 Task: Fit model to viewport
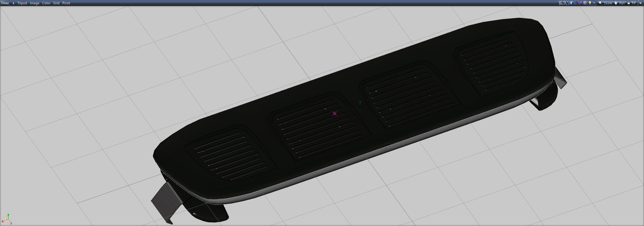(x=631, y=3)
